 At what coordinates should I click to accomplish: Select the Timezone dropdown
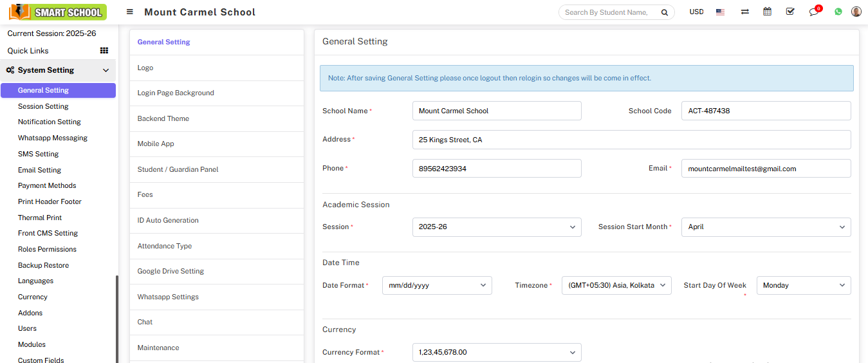(616, 286)
